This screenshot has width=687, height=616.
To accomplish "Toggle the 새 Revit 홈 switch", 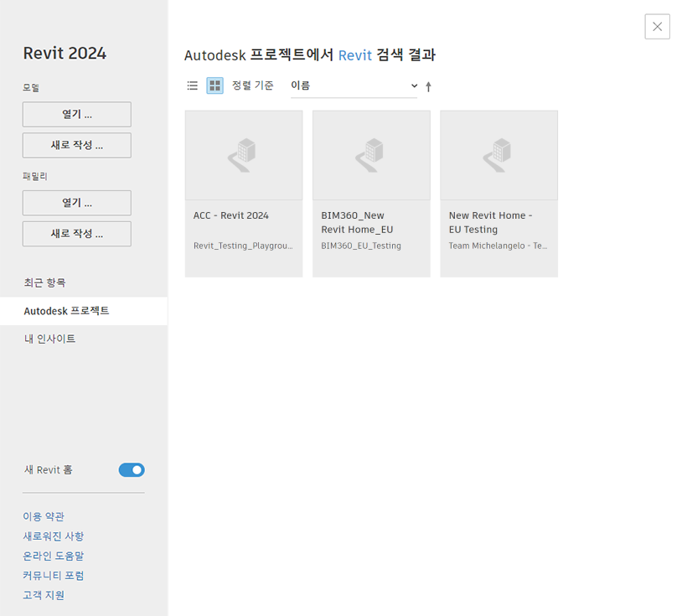I will tap(132, 470).
